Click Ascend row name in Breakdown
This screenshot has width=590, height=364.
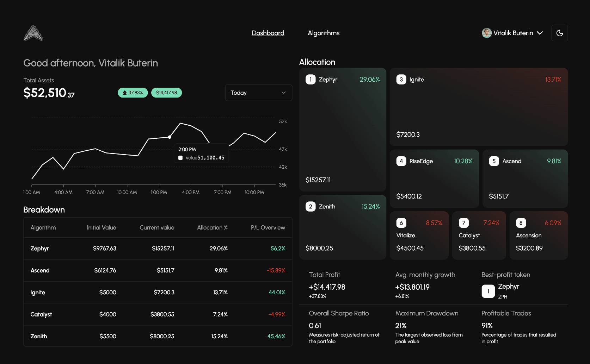(x=40, y=270)
